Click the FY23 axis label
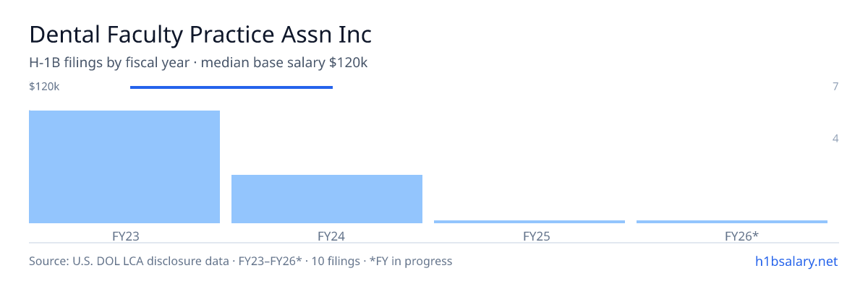Image resolution: width=868 pixels, height=289 pixels. tap(124, 236)
